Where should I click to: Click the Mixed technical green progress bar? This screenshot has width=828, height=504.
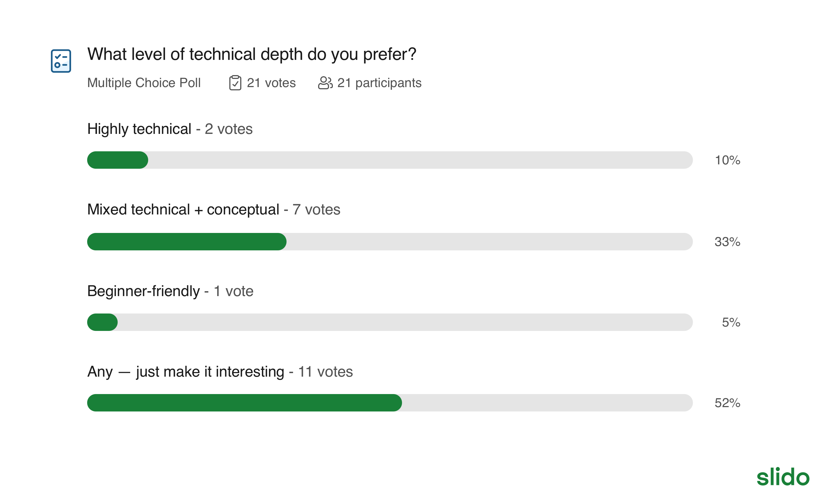pos(187,242)
